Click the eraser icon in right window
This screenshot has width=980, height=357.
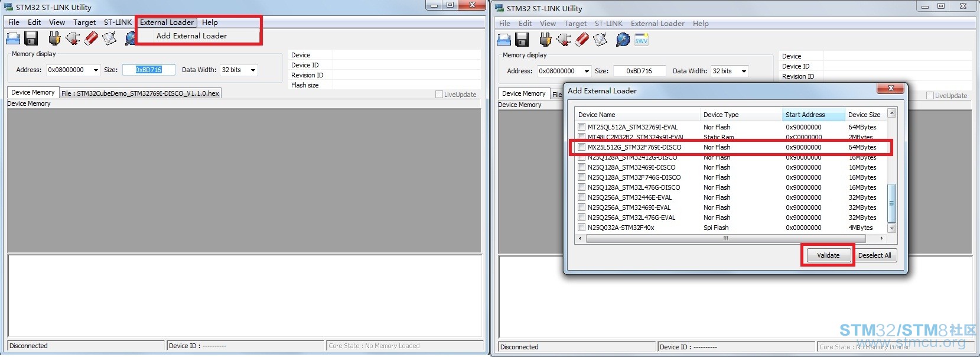point(582,40)
